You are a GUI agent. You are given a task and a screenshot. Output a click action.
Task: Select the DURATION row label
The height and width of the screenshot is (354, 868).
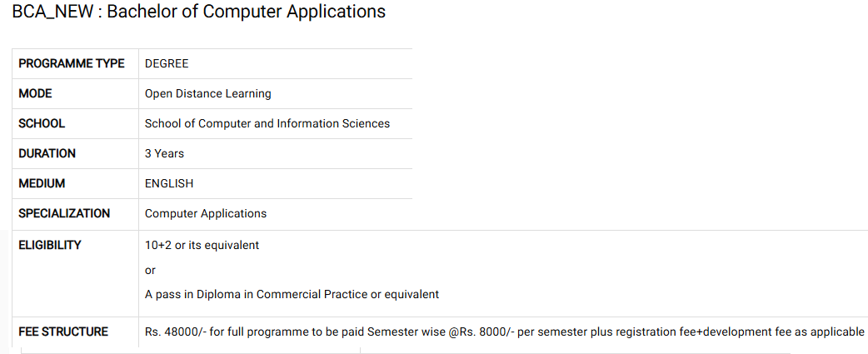click(47, 153)
